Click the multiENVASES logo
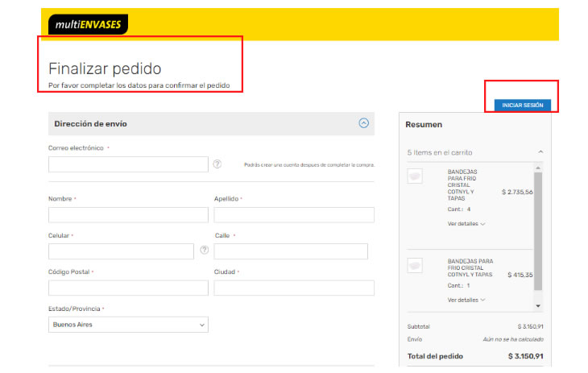The height and width of the screenshot is (373, 588). 88,24
